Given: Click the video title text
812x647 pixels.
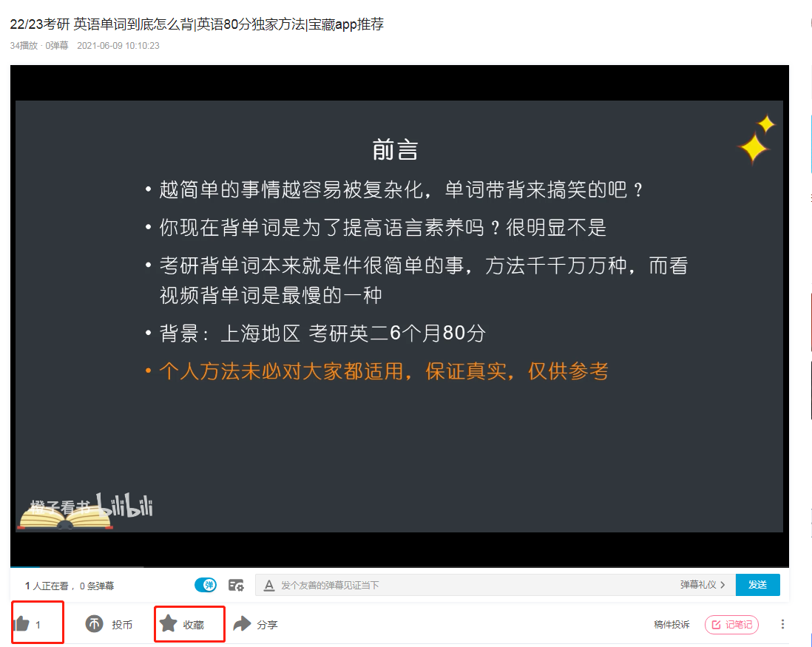Looking at the screenshot, I should click(x=197, y=24).
